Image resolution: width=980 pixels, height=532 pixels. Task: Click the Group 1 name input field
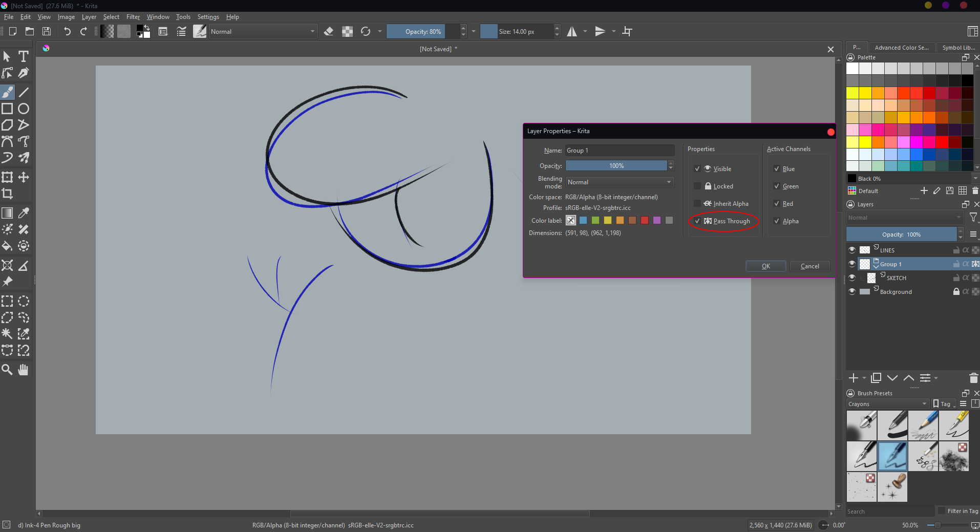click(619, 150)
